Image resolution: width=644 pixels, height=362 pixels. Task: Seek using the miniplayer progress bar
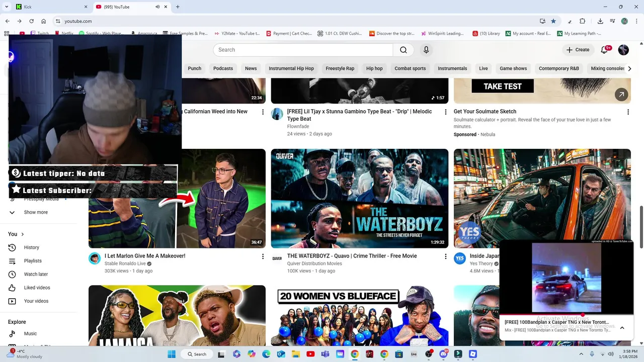567,314
